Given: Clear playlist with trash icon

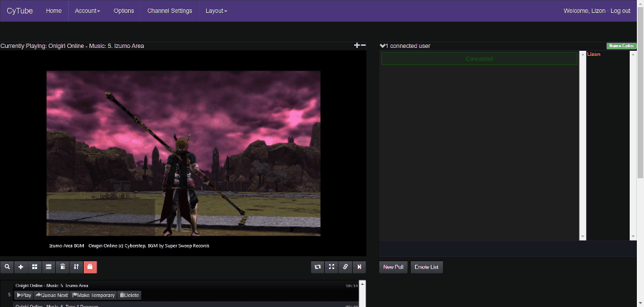Looking at the screenshot, I should point(62,267).
